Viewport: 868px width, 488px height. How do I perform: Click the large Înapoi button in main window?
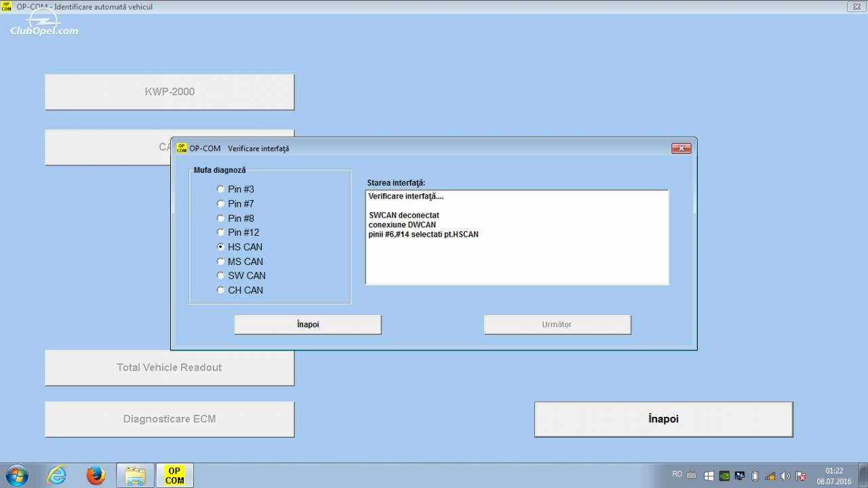click(x=663, y=420)
